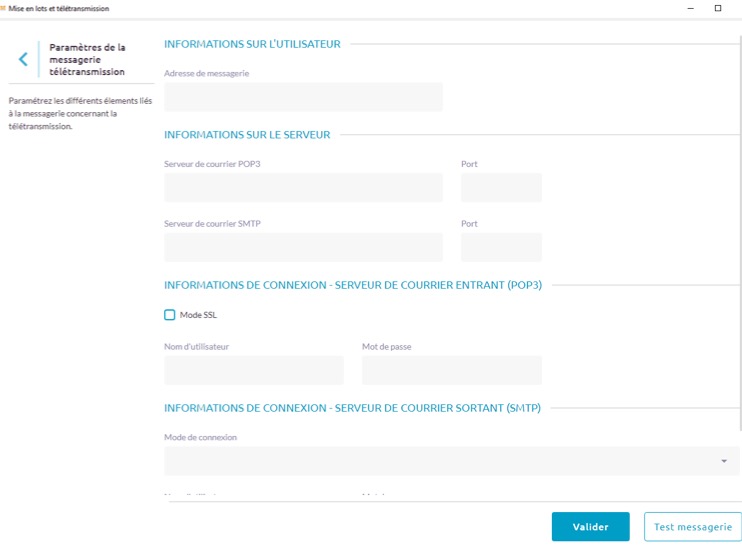The image size is (742, 550).
Task: Click the Mode de connexion label
Action: pos(201,437)
